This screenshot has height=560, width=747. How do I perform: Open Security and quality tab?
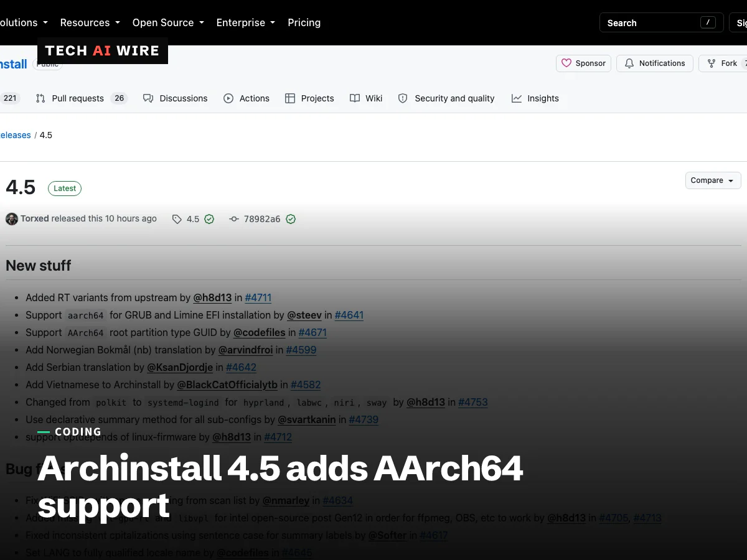[446, 98]
